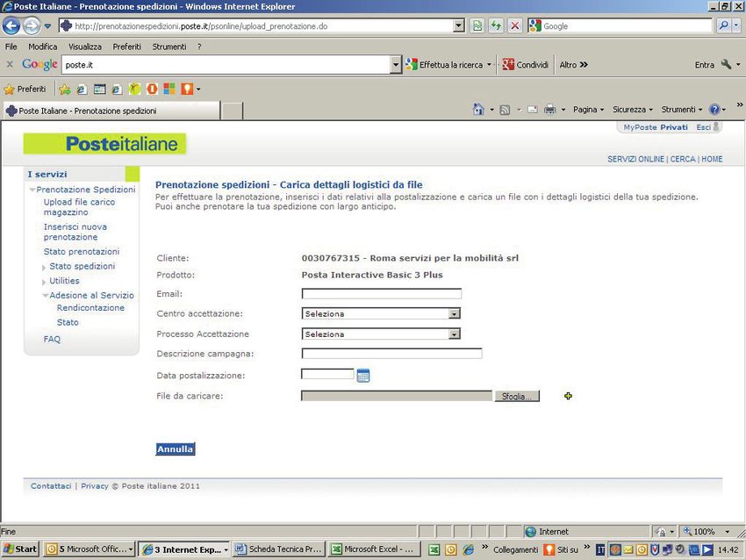746x560 pixels.
Task: Click the Print icon in command bar
Action: [549, 110]
